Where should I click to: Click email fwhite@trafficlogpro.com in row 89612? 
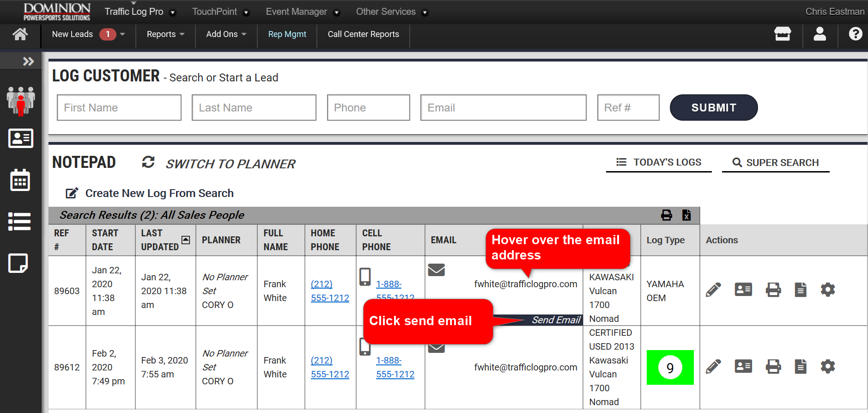pos(526,367)
